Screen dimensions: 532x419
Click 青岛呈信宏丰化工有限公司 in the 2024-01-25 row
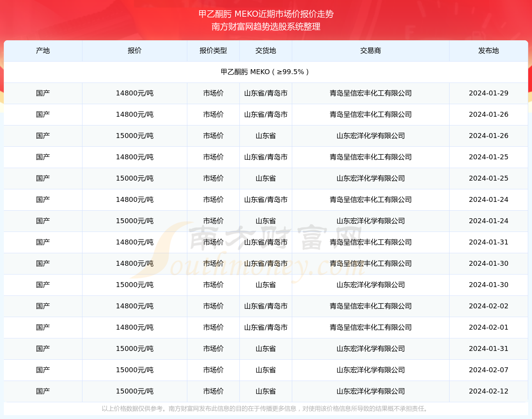coord(370,157)
